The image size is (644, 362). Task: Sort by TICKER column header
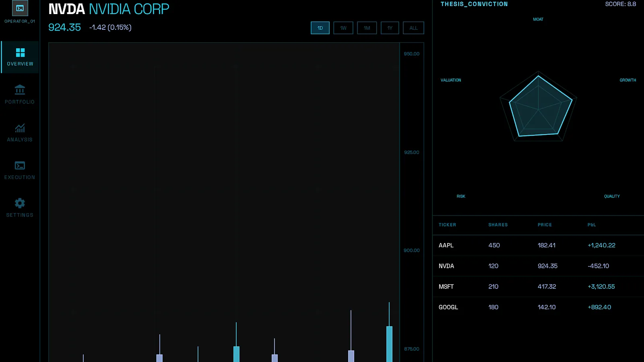tap(447, 225)
